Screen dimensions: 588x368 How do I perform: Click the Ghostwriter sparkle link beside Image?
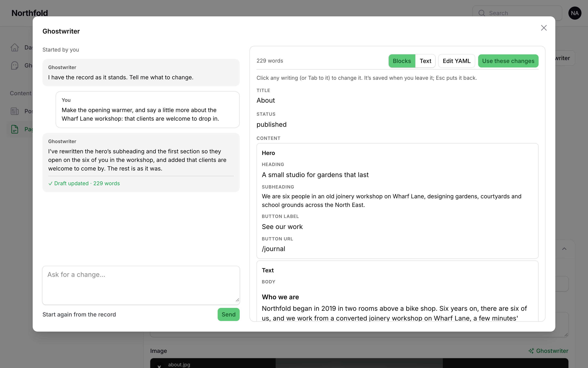coord(548,351)
